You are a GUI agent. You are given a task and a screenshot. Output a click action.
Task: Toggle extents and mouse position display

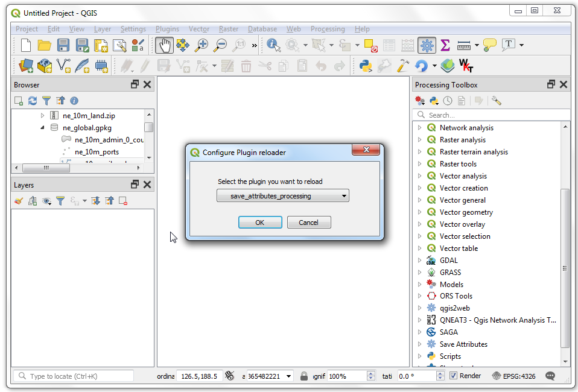click(x=230, y=376)
